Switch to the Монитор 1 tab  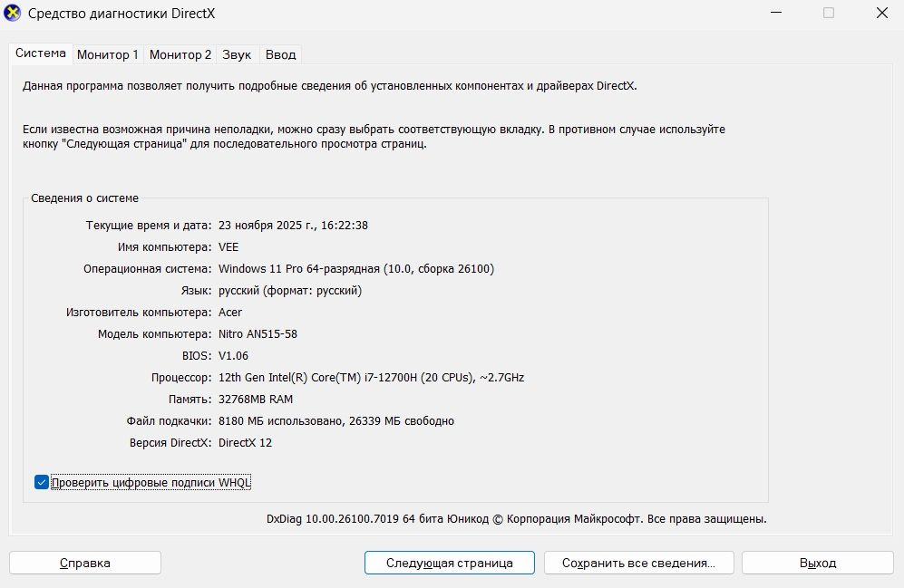pos(108,54)
